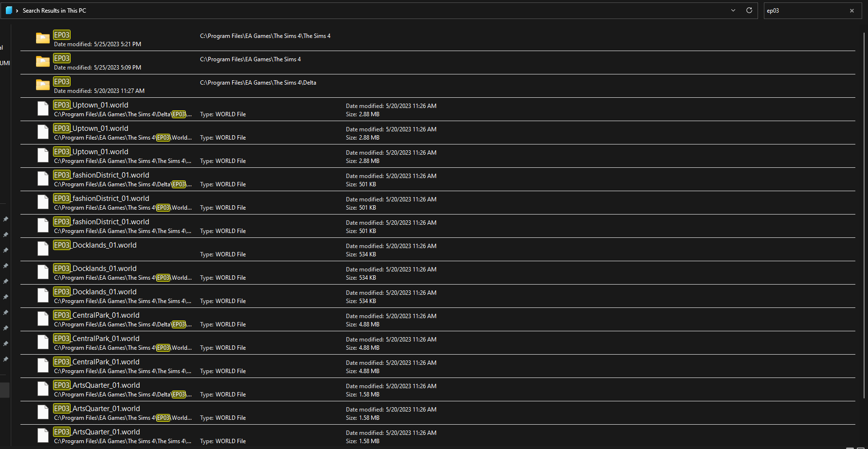Click the Sims 4\Delta path of EP03 folder

click(x=258, y=83)
